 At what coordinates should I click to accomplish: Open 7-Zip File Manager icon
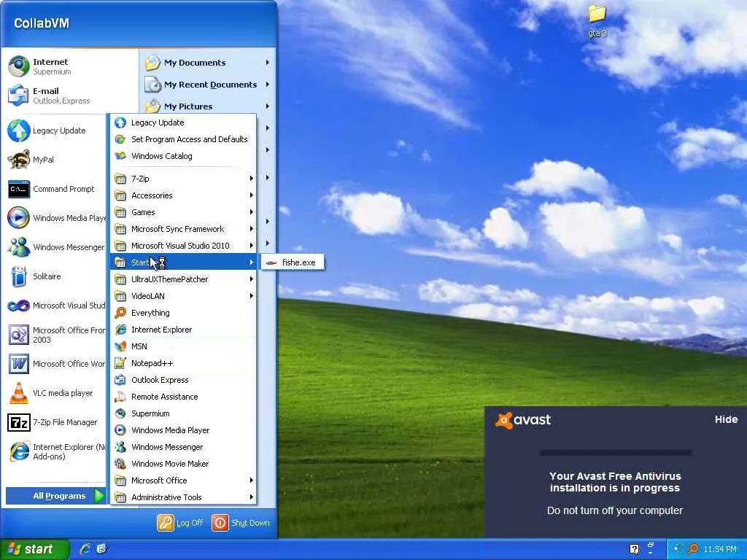19,422
